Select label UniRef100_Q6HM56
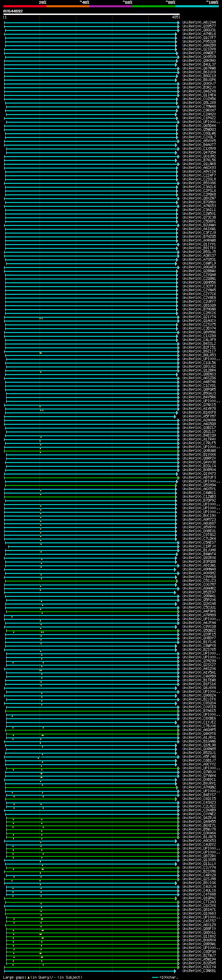Image resolution: width=222 pixels, height=980 pixels. 199,282
